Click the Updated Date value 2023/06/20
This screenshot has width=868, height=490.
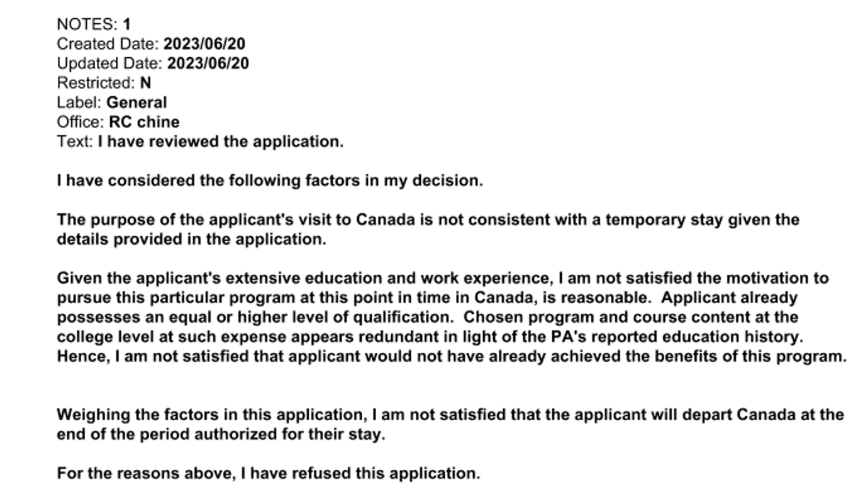coord(208,64)
